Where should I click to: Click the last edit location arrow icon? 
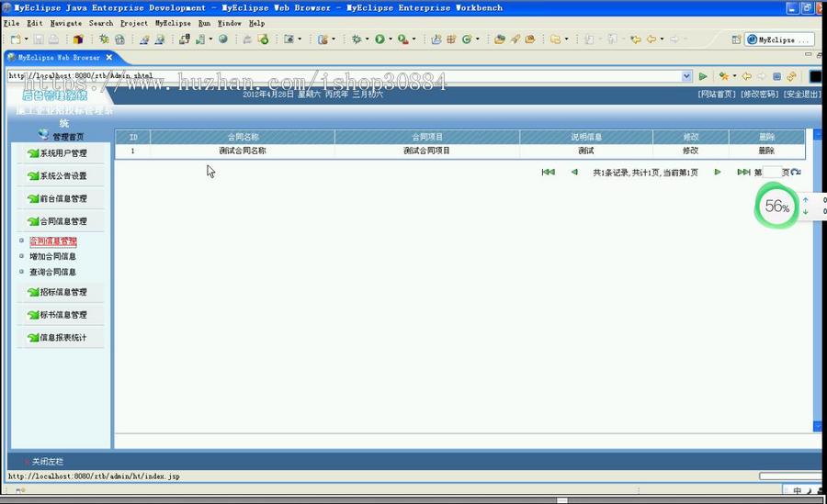coord(636,39)
